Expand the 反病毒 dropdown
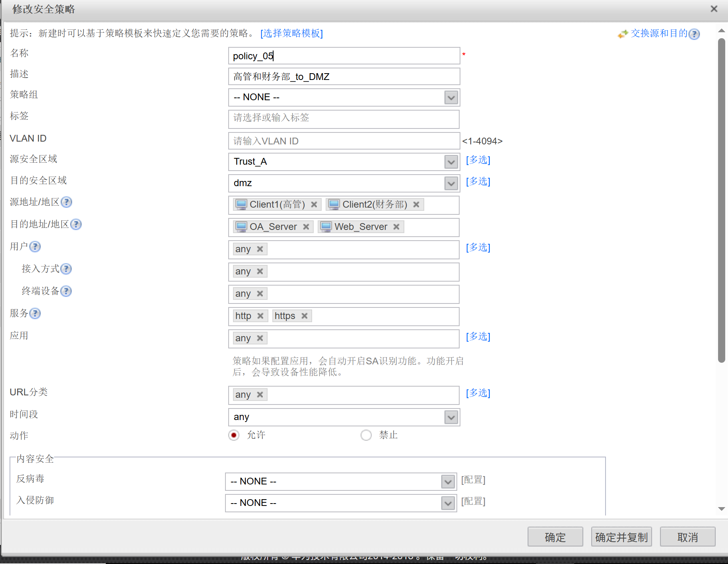This screenshot has height=564, width=728. 448,482
